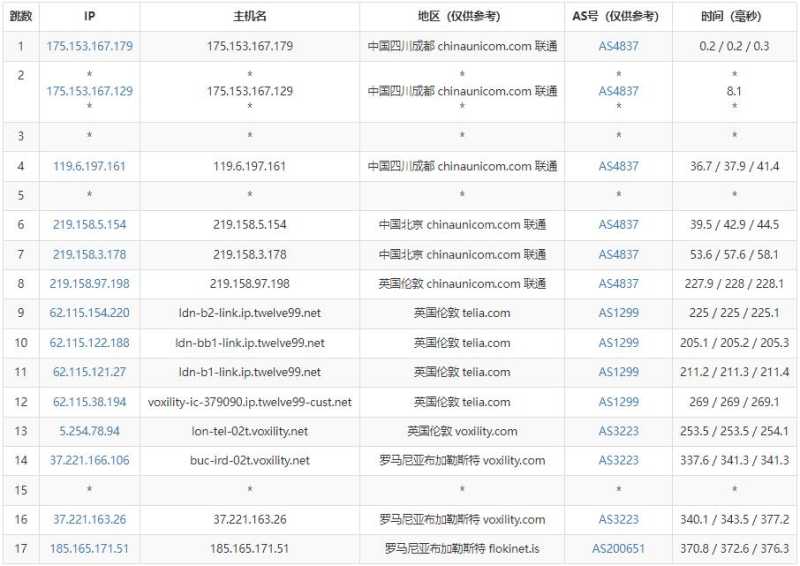Click the AS号 (仅供参考) column header
800x566 pixels.
[618, 16]
